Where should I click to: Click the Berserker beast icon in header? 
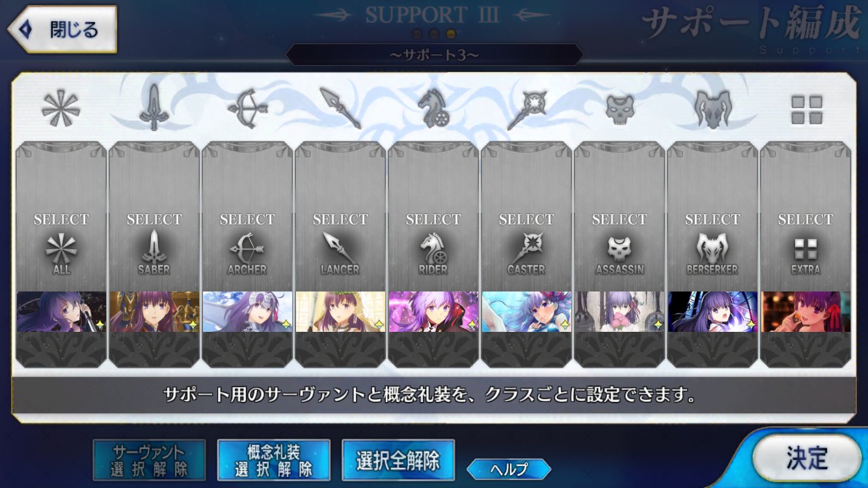[712, 108]
